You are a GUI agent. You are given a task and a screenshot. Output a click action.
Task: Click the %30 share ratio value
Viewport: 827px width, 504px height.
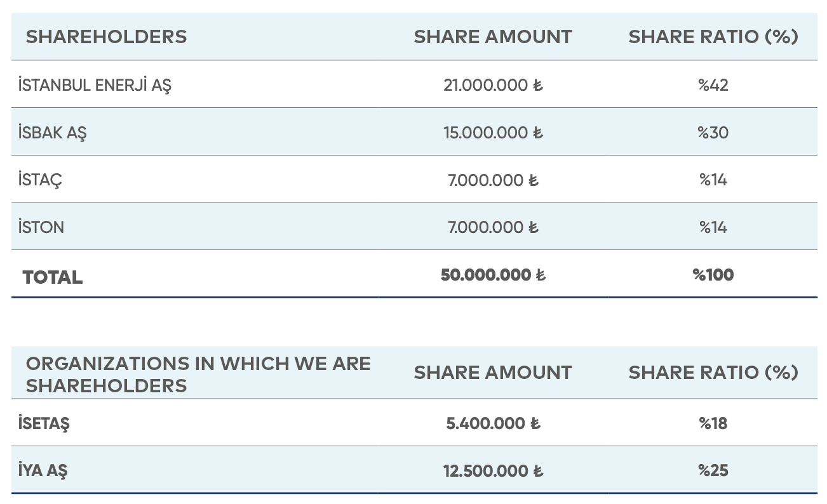713,133
